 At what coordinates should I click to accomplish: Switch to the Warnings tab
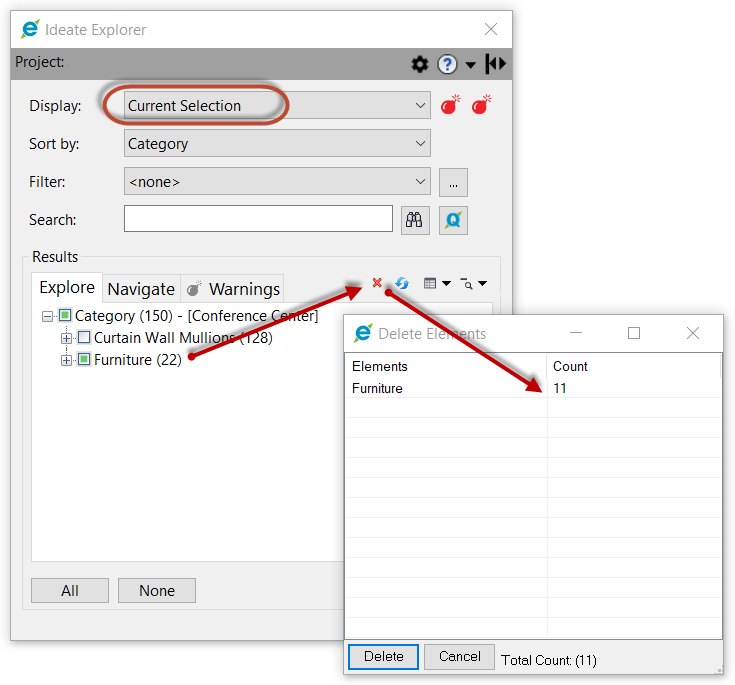click(x=233, y=289)
